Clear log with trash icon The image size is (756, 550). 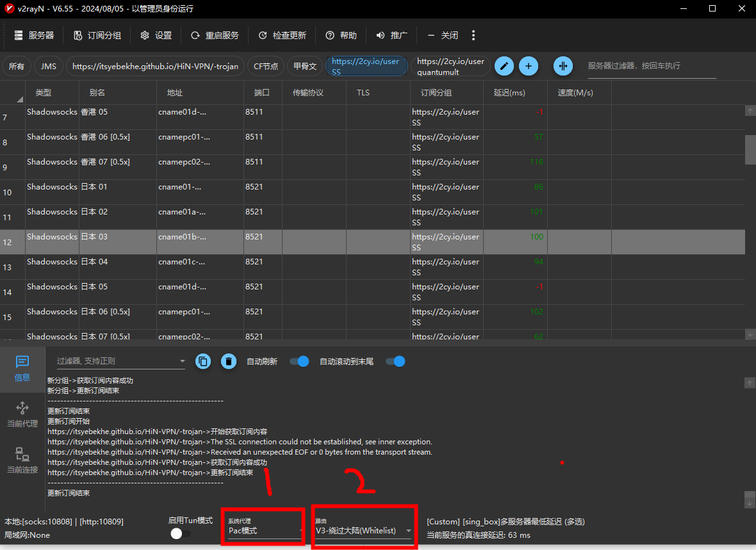pos(228,362)
